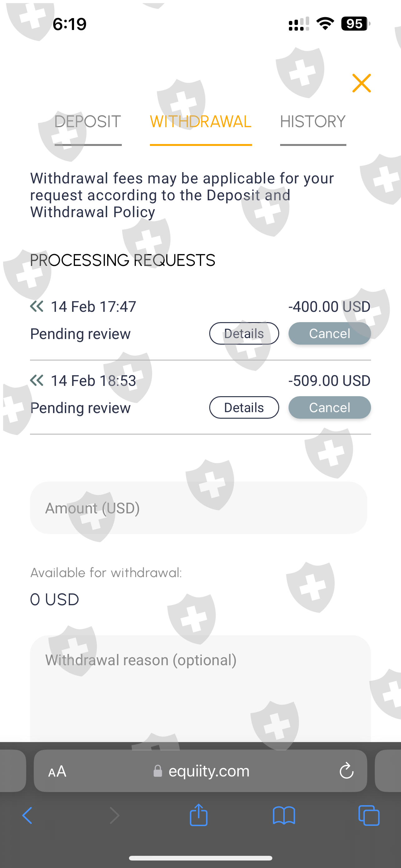Close the withdrawal panel with orange X
The height and width of the screenshot is (868, 401).
[361, 83]
